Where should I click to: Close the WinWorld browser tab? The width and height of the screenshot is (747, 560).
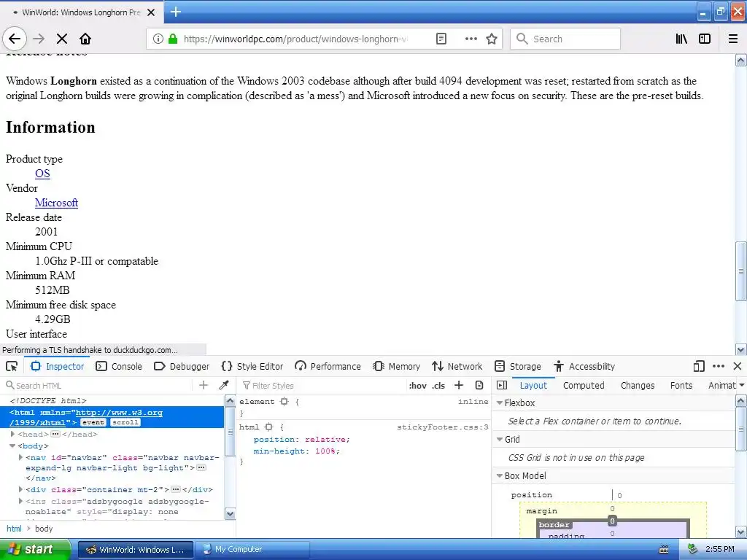[x=151, y=12]
